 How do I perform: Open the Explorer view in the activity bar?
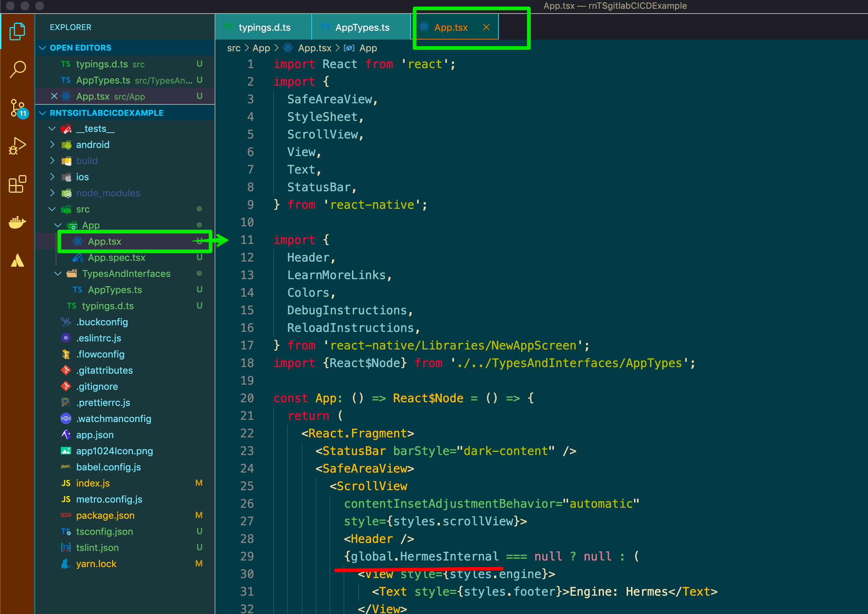(x=17, y=32)
